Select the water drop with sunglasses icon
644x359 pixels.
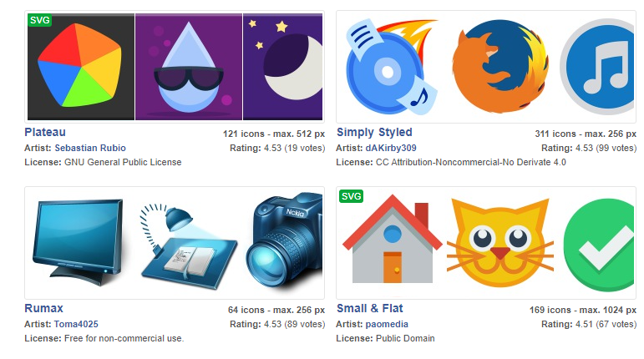[x=189, y=67]
